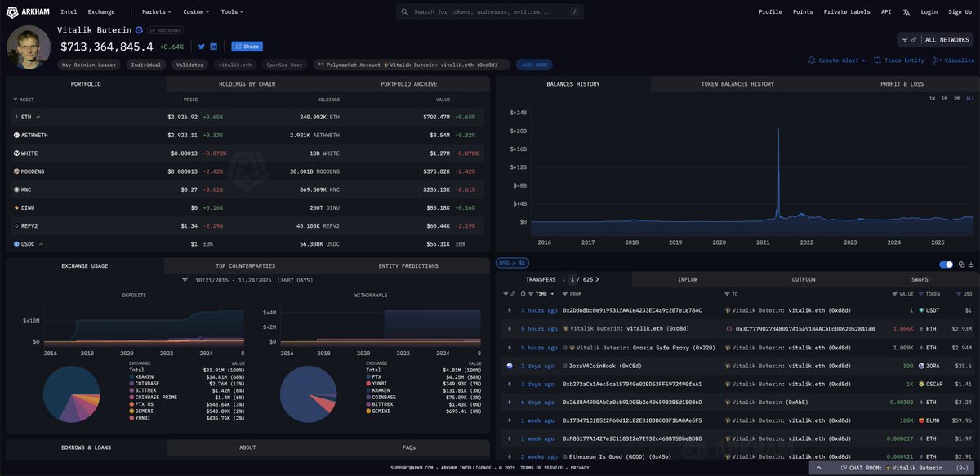Viewport: 980px width, 476px height.
Task: Click the ZORA token icon in transfers
Action: 922,366
